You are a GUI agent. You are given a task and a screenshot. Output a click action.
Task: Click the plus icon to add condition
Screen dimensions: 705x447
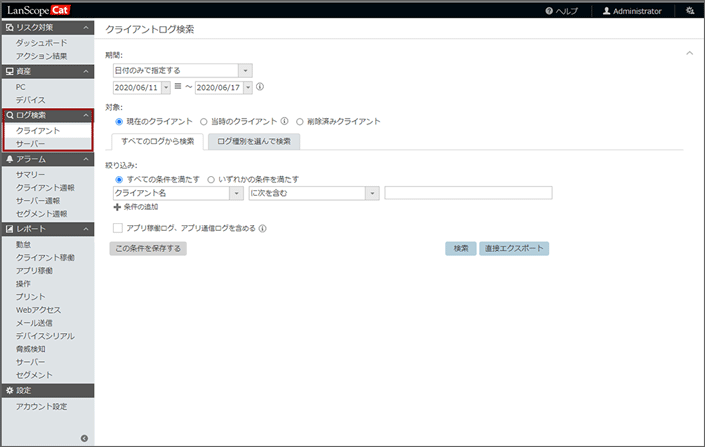118,207
